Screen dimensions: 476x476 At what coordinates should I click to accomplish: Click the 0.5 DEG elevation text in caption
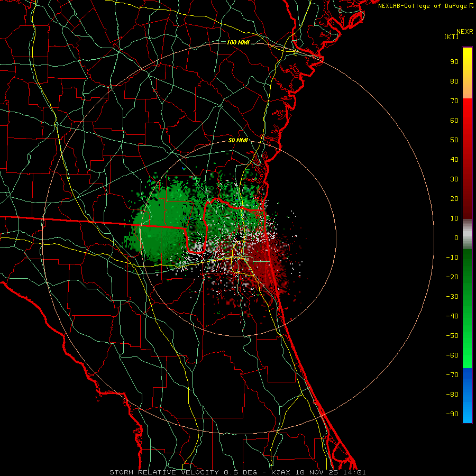241,472
